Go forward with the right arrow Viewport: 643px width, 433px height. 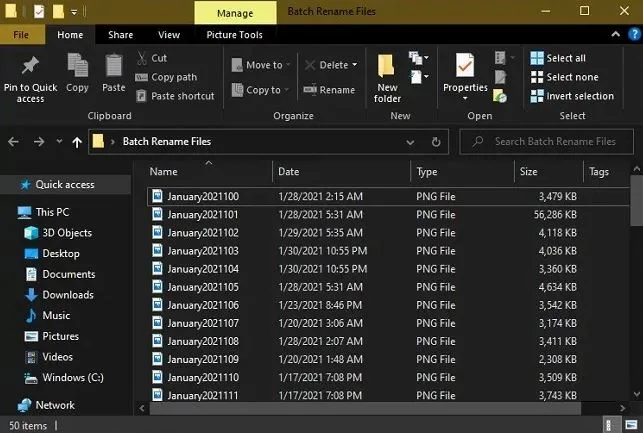click(39, 142)
